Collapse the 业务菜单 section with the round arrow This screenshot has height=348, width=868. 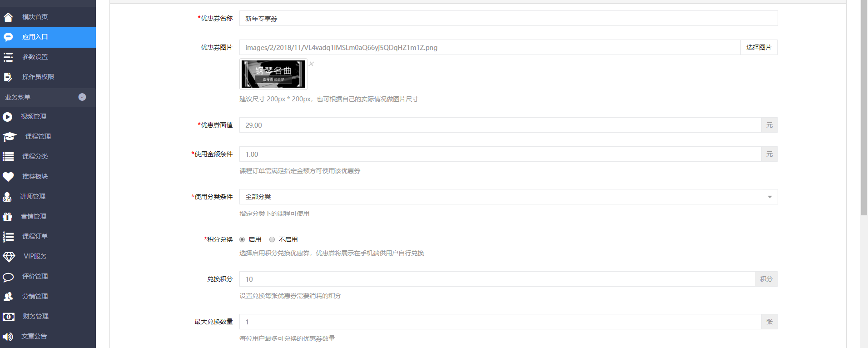click(82, 97)
